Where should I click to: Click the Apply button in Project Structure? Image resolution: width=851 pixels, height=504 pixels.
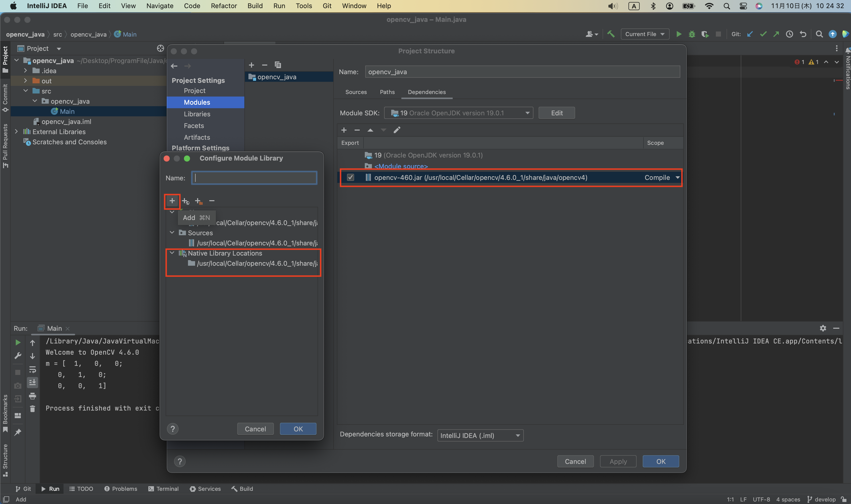coord(618,461)
